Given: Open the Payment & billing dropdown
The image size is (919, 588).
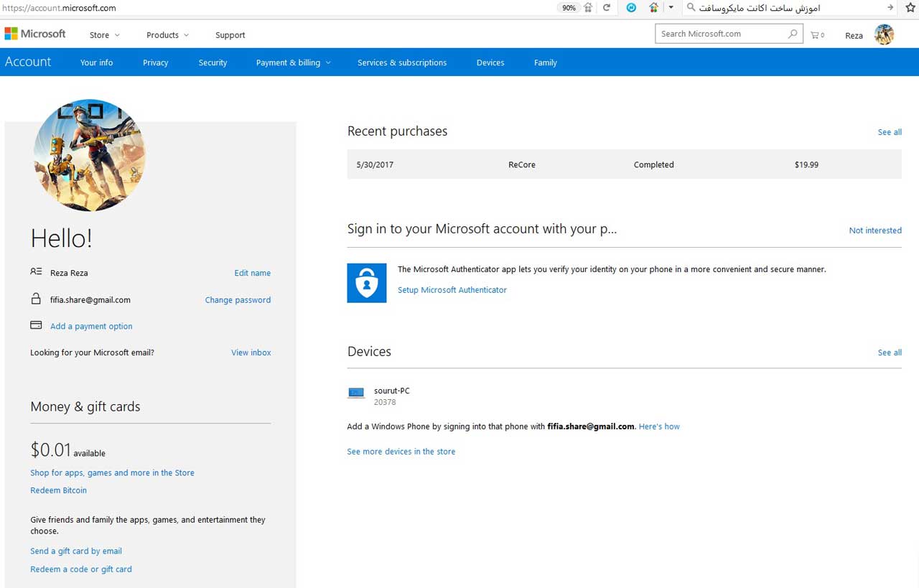Looking at the screenshot, I should point(293,62).
